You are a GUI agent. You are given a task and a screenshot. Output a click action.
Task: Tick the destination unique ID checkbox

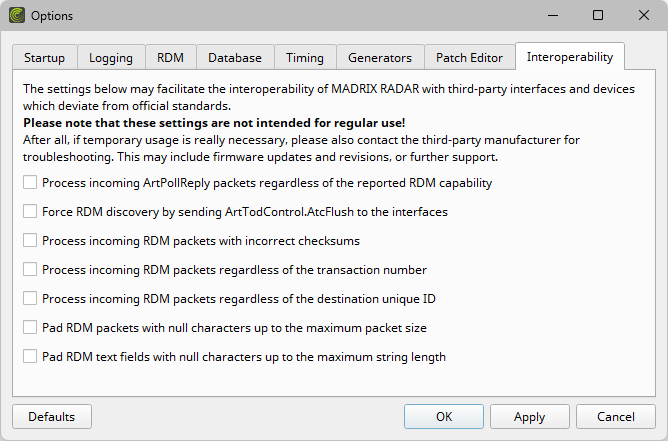[x=30, y=298]
